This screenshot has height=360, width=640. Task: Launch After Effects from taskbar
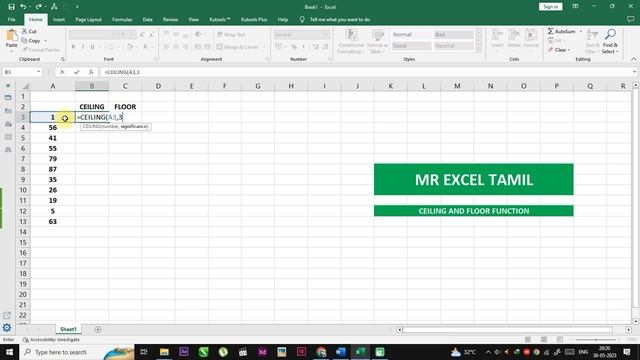pyautogui.click(x=184, y=352)
